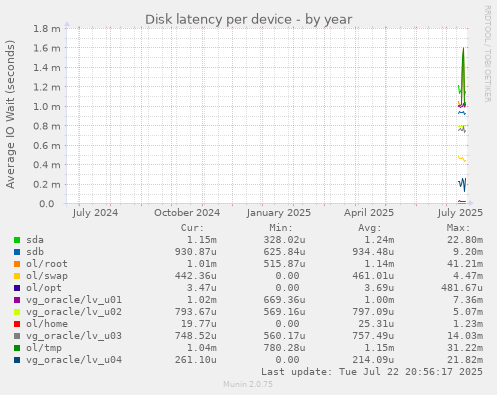The height and width of the screenshot is (395, 497).
Task: Click the RRDTOOL / TOBI OETIKER watermark
Action: click(487, 54)
